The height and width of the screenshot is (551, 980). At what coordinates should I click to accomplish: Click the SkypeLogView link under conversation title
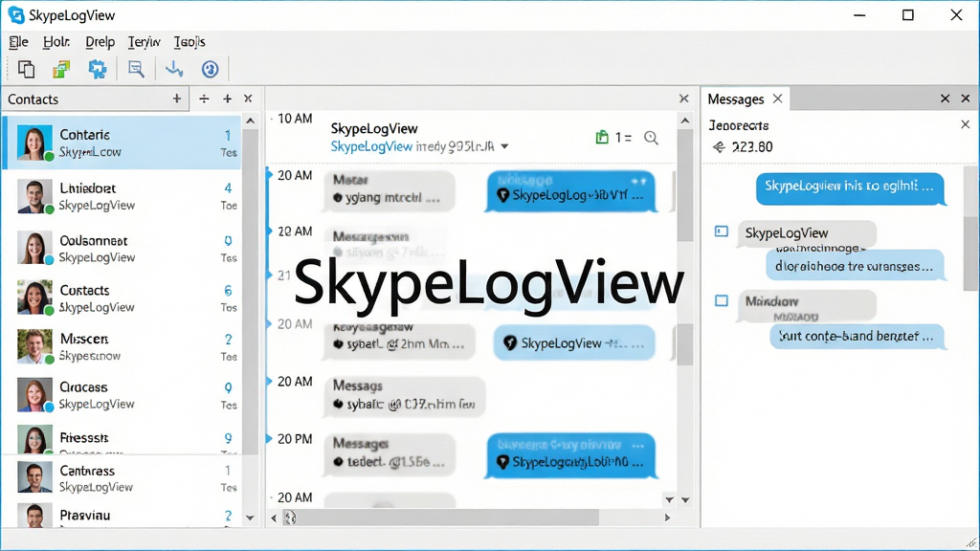tap(371, 146)
